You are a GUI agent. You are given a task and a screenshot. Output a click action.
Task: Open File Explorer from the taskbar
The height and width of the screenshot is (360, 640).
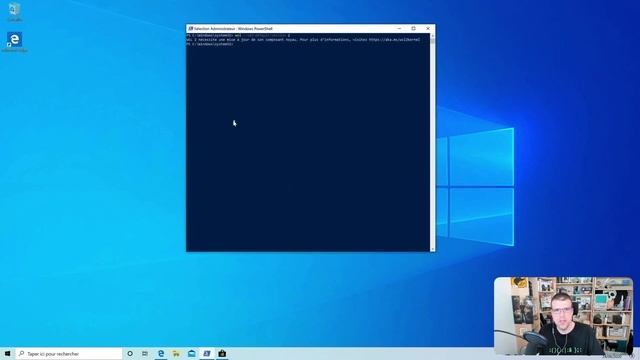click(176, 353)
